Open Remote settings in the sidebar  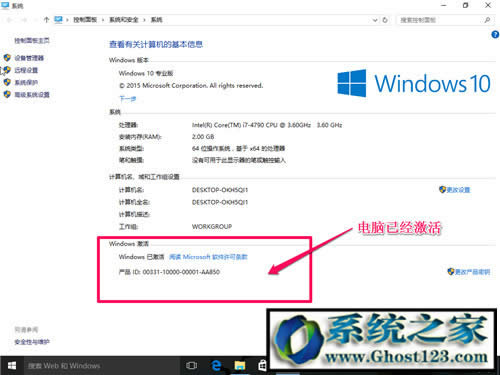click(x=26, y=70)
